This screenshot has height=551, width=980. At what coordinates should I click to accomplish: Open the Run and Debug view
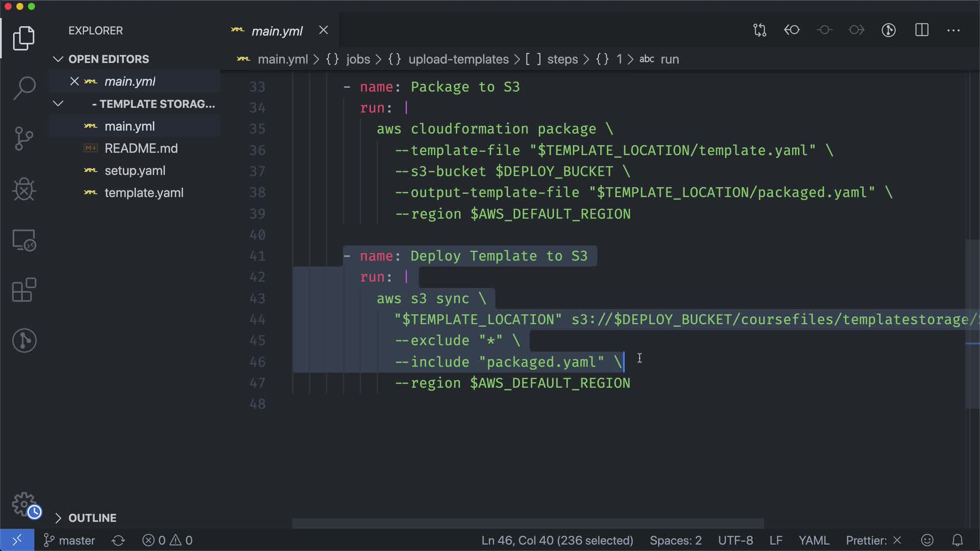coord(24,189)
